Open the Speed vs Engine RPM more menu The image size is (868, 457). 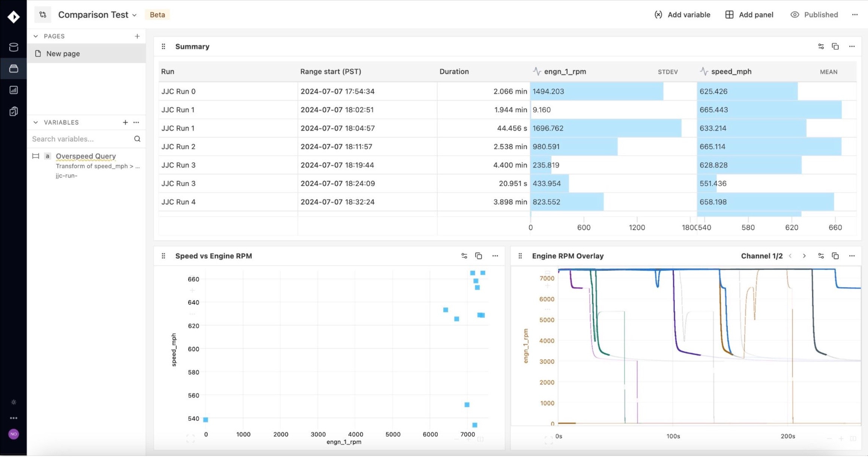(495, 256)
